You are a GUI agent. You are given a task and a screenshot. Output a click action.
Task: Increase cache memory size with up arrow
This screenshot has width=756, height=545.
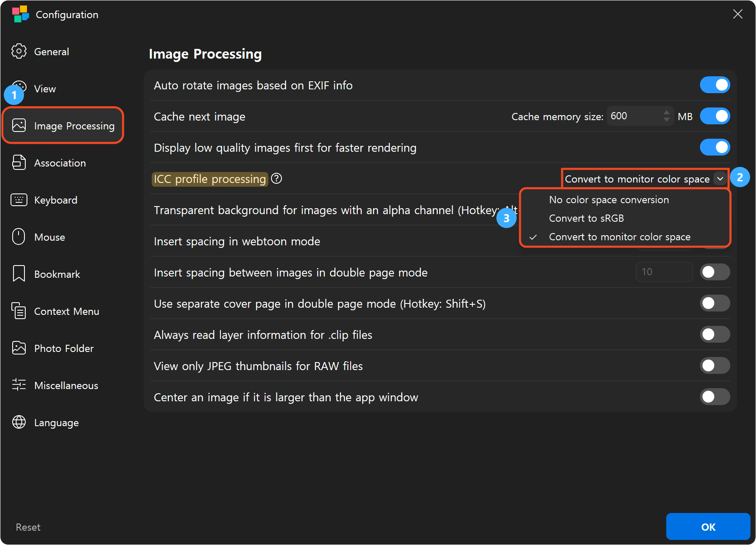tap(666, 112)
